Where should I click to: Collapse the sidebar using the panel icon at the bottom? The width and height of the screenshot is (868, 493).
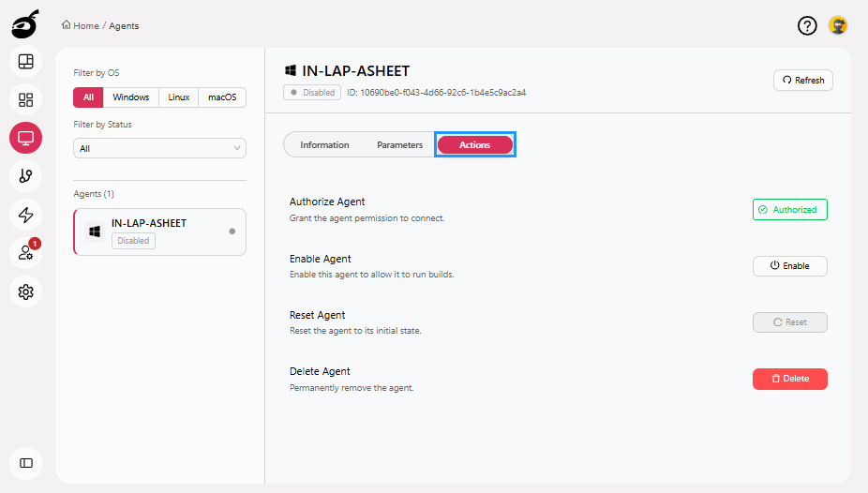pyautogui.click(x=25, y=463)
